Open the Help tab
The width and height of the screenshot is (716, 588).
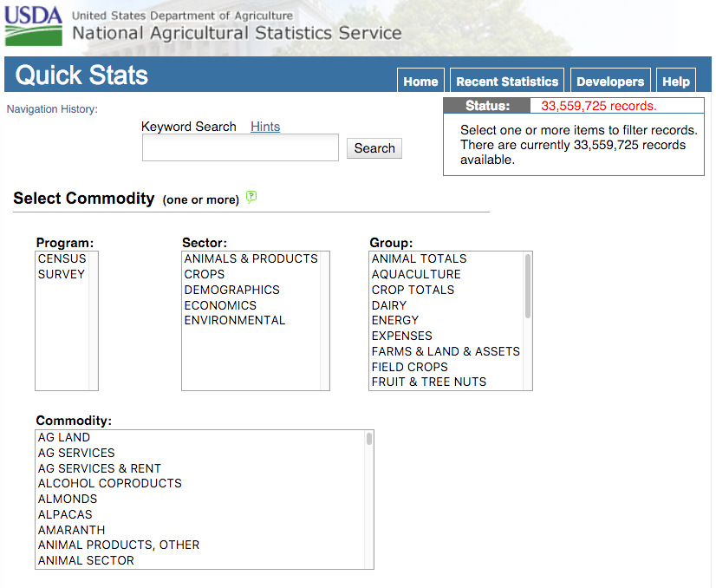(676, 81)
